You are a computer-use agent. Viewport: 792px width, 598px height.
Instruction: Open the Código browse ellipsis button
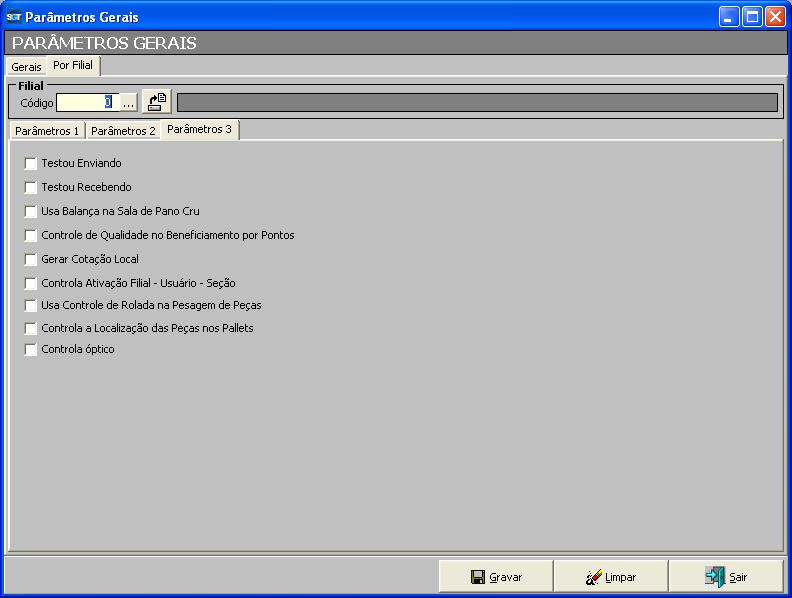pyautogui.click(x=128, y=103)
